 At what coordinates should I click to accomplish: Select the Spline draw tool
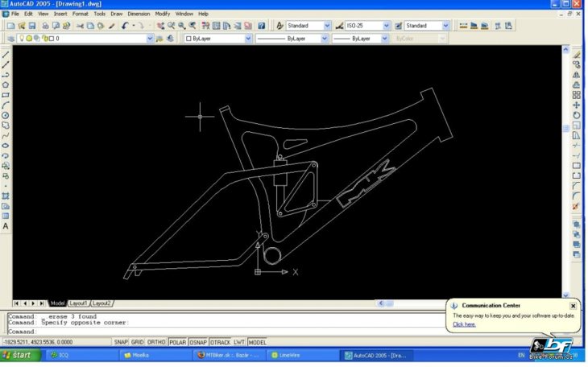tap(6, 136)
